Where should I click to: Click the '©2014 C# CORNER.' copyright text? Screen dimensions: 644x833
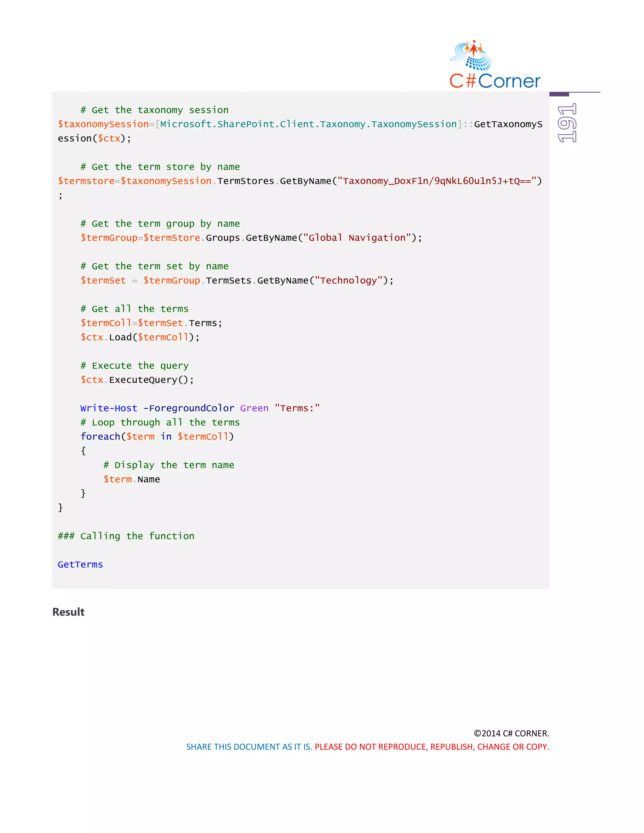pyautogui.click(x=512, y=733)
